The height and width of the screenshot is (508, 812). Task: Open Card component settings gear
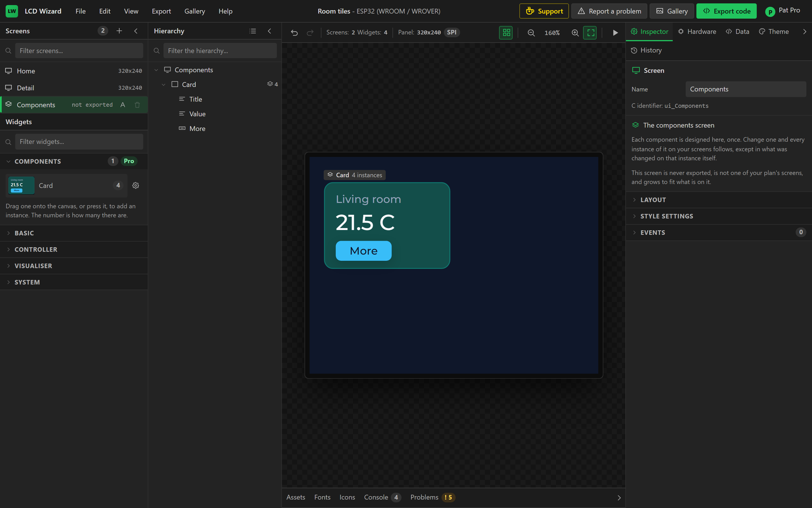click(136, 185)
